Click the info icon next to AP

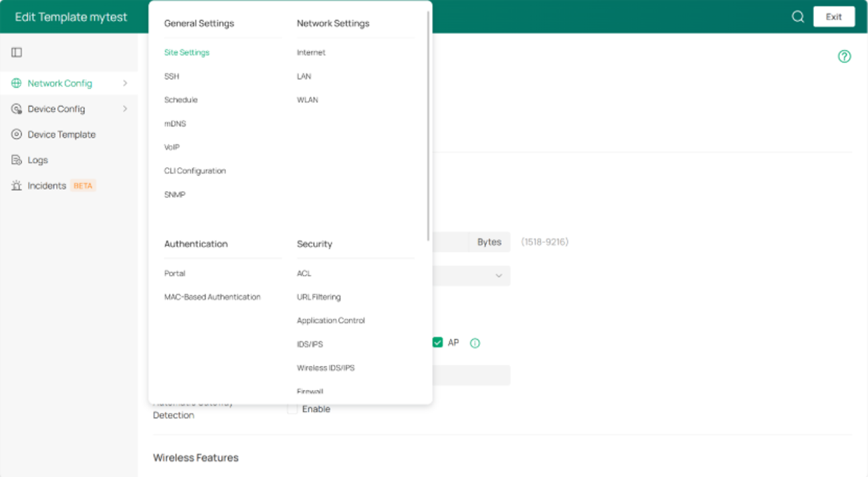[x=475, y=343]
